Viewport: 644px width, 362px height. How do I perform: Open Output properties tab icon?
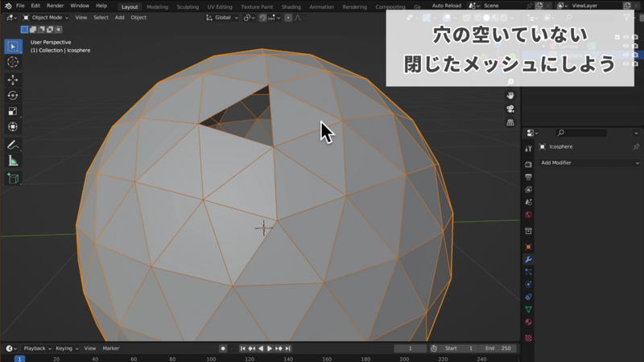pos(529,177)
